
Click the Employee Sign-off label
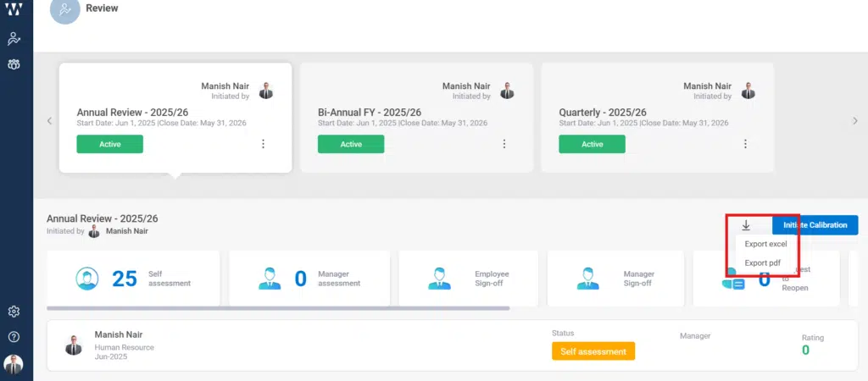coord(492,279)
